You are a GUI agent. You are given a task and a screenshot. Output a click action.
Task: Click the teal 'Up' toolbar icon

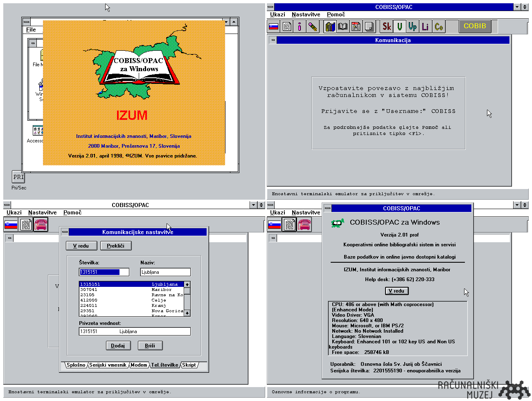coord(413,27)
